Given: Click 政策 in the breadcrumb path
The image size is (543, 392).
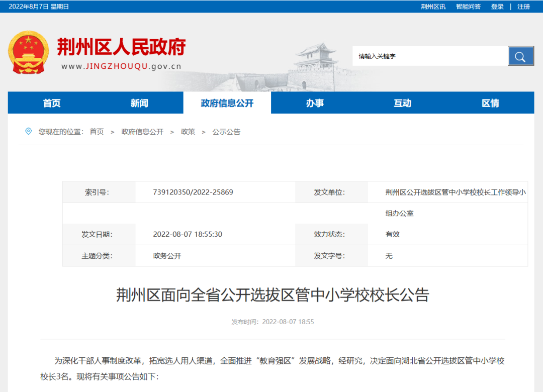Looking at the screenshot, I should pyautogui.click(x=188, y=132).
